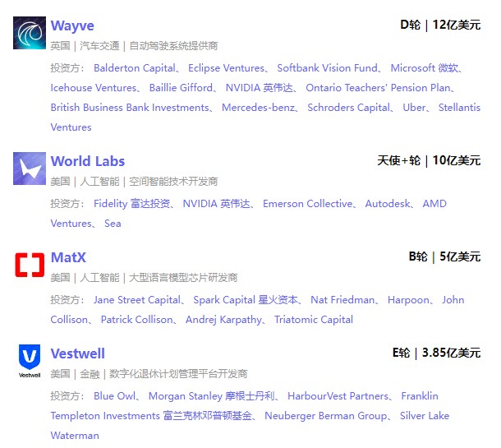This screenshot has height=448, width=501.
Task: Open the Wayve company title link
Action: point(72,25)
